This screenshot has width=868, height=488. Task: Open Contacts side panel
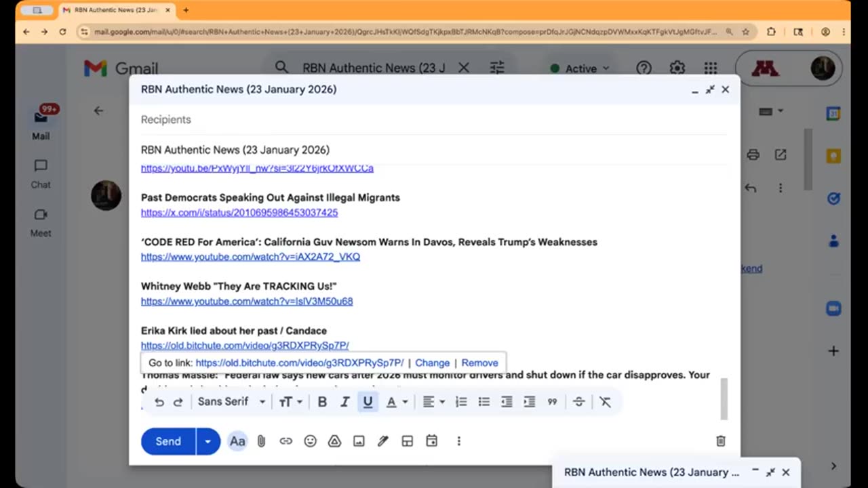point(833,241)
